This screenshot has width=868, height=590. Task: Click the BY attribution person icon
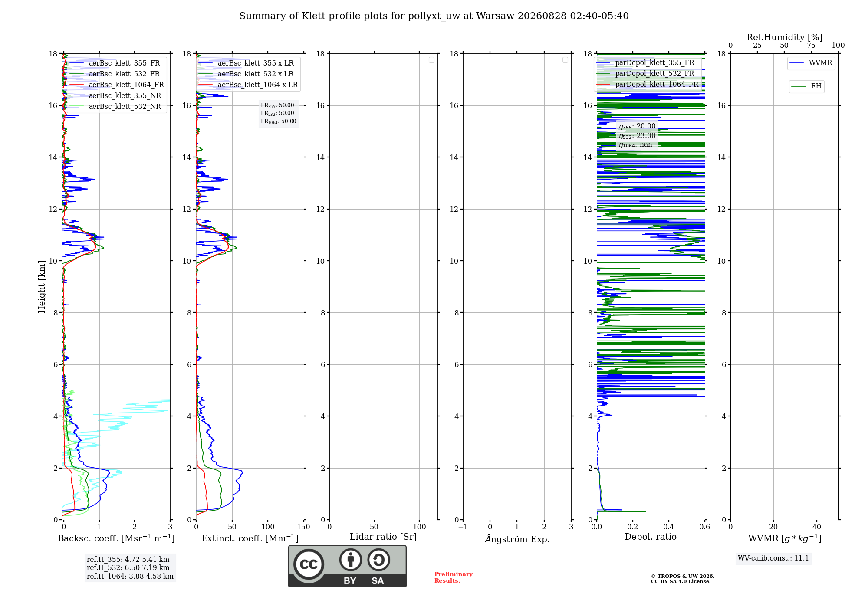click(x=350, y=560)
